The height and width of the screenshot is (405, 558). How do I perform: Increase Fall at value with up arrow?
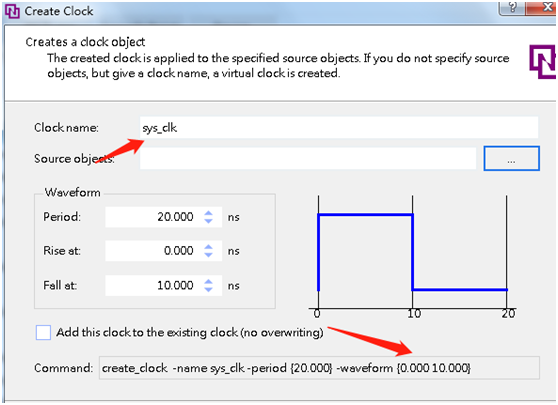click(209, 282)
